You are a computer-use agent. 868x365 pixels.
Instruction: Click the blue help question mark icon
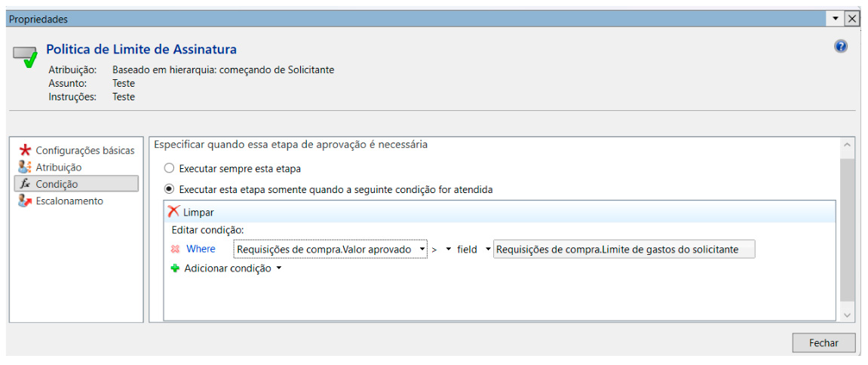(841, 47)
